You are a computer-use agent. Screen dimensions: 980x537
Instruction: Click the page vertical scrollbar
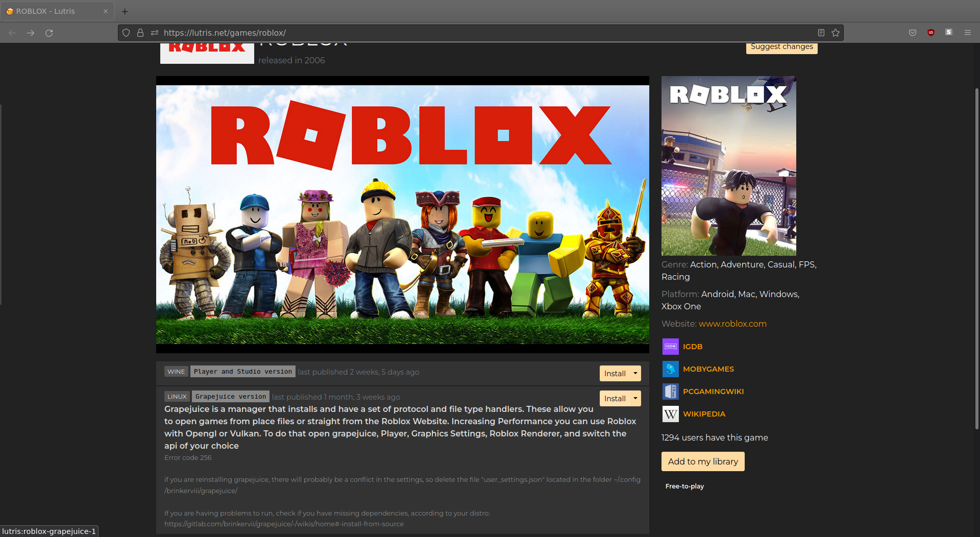(x=977, y=258)
